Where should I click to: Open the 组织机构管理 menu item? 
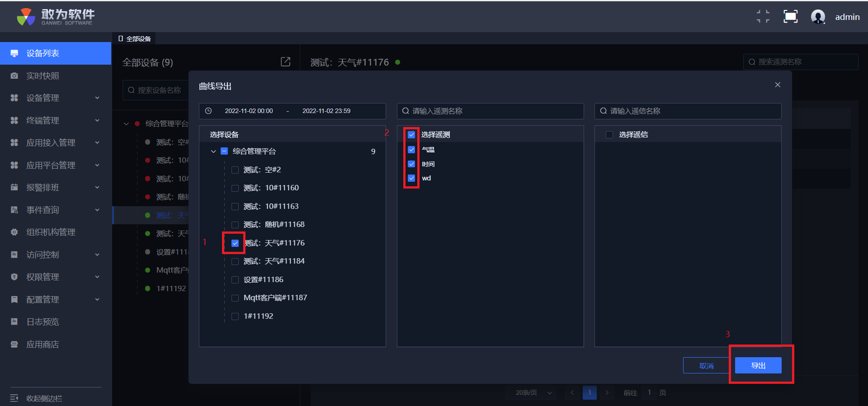56,232
